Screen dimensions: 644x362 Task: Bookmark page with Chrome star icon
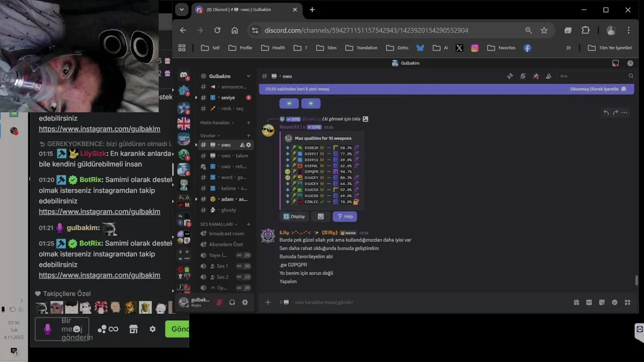(544, 30)
